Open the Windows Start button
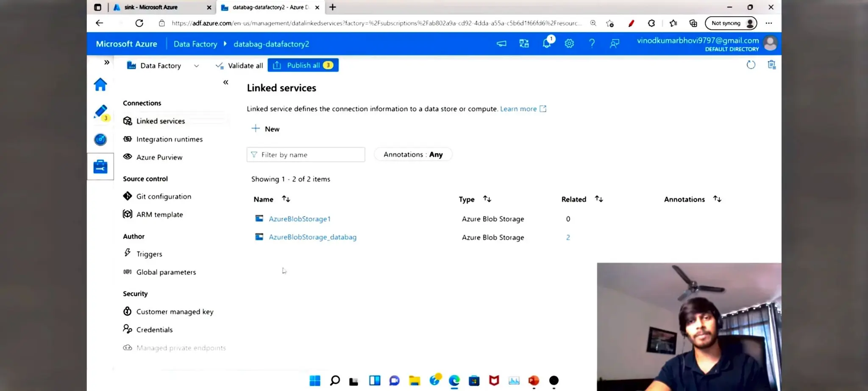The height and width of the screenshot is (391, 868). 315,381
